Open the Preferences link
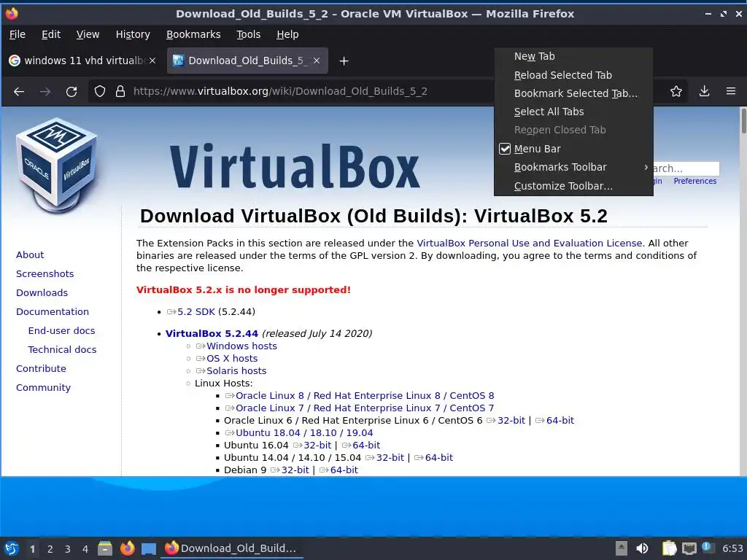This screenshot has height=560, width=747. [694, 181]
